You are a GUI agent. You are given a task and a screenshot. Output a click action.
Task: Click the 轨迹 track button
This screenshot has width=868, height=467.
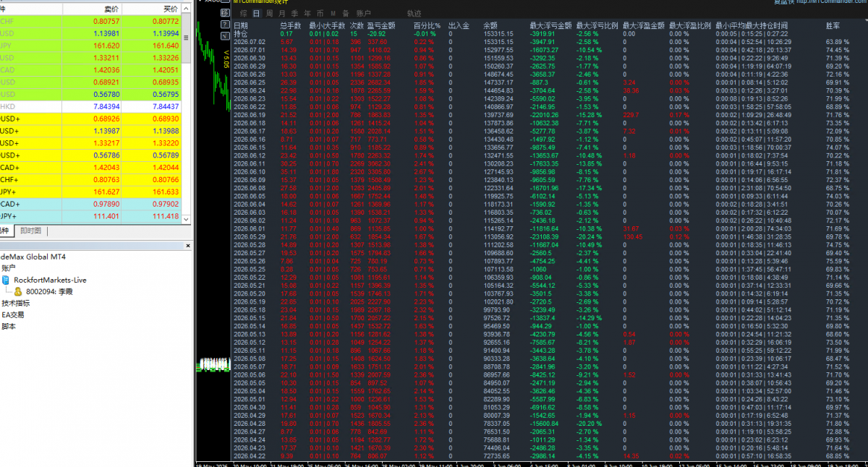pyautogui.click(x=414, y=14)
